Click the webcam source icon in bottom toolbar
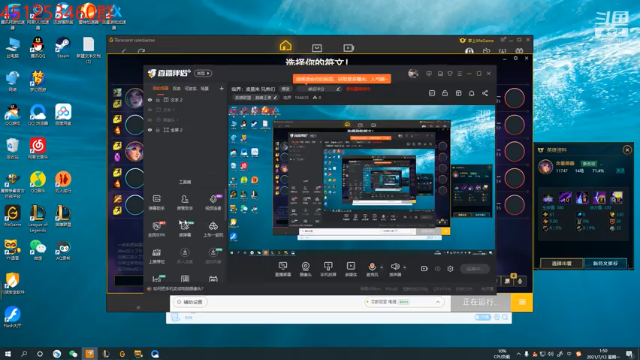The height and width of the screenshot is (360, 640). pyautogui.click(x=305, y=267)
